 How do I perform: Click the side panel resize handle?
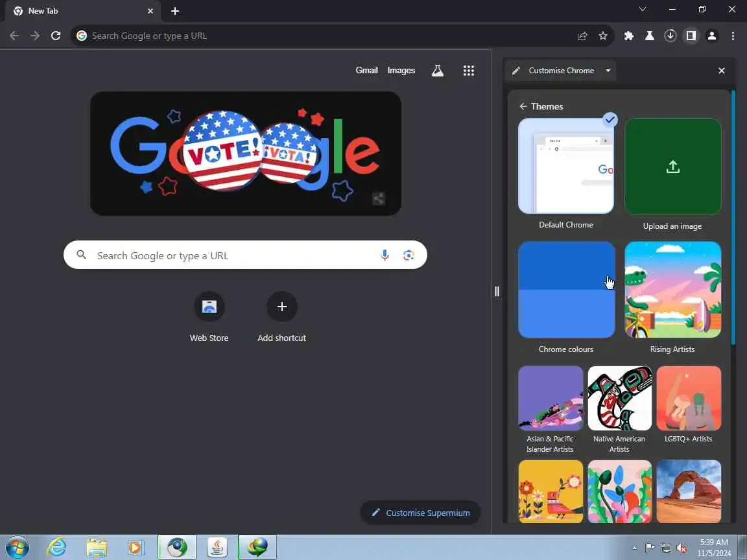[x=497, y=292]
